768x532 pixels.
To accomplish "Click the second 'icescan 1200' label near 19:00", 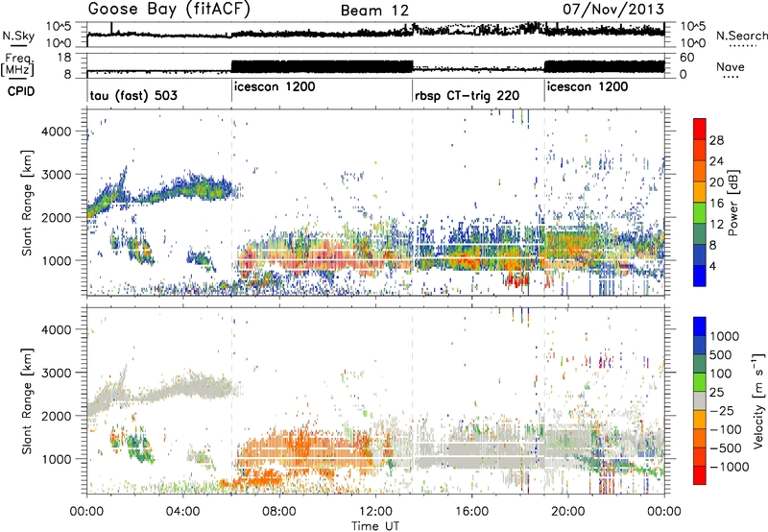I will pos(588,87).
